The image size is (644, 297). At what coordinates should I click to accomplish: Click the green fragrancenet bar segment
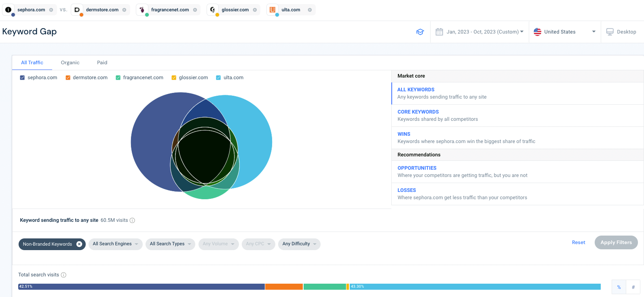point(325,286)
